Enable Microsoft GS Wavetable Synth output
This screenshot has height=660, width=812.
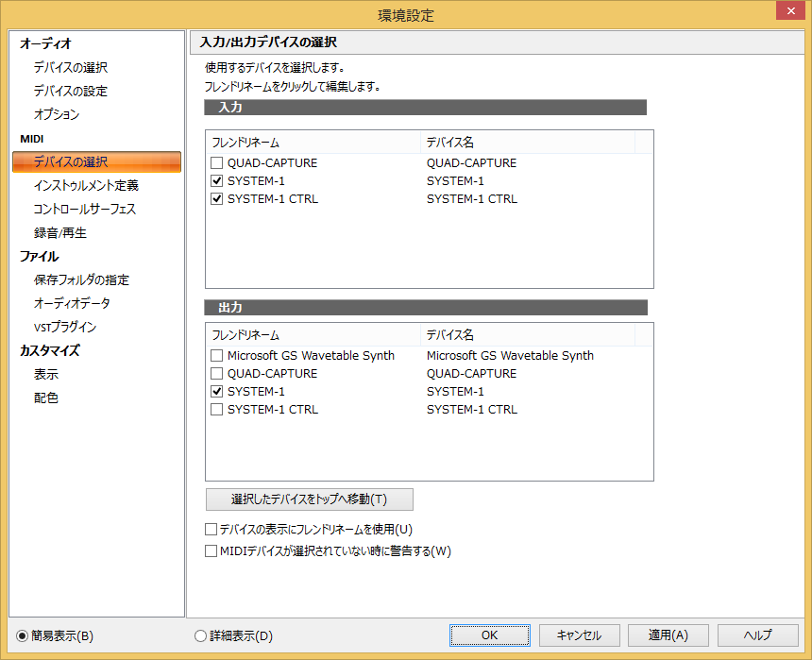pyautogui.click(x=217, y=355)
